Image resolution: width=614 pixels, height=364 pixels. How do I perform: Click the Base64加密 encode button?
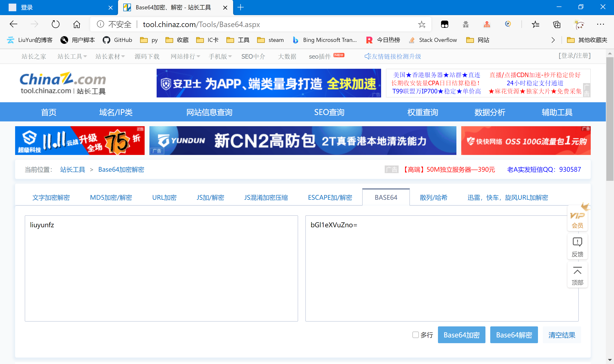[461, 335]
